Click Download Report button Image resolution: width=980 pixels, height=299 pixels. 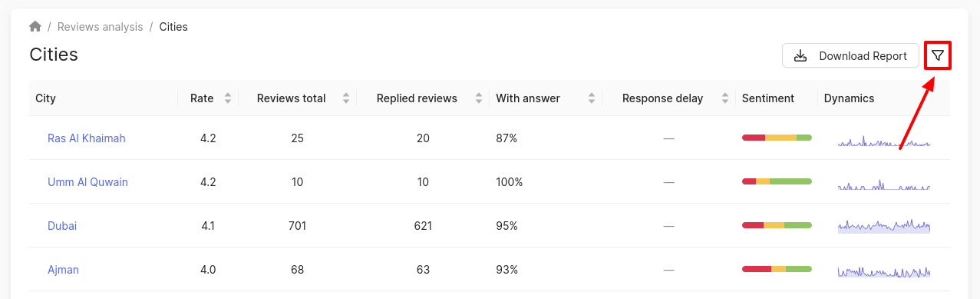pyautogui.click(x=850, y=55)
